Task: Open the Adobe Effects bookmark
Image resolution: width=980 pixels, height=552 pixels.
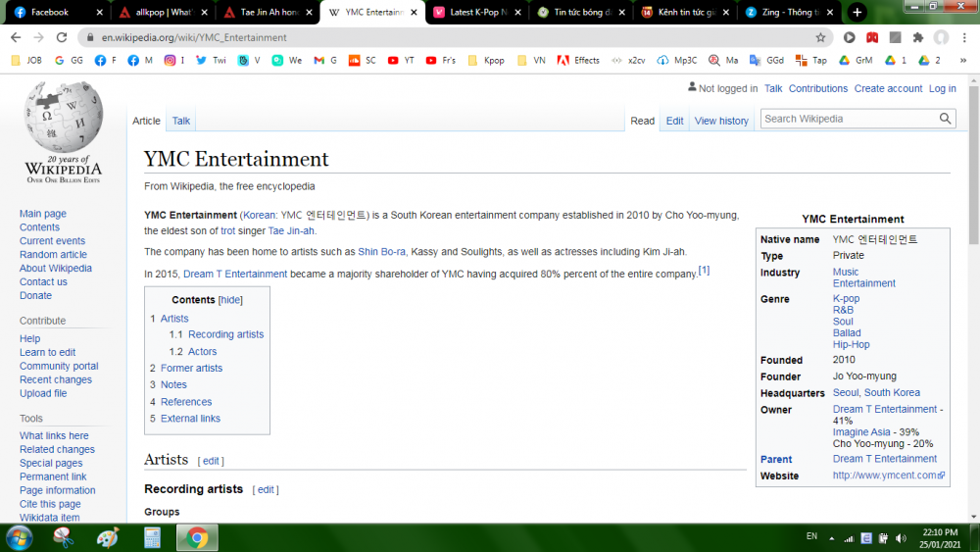Action: click(x=578, y=60)
